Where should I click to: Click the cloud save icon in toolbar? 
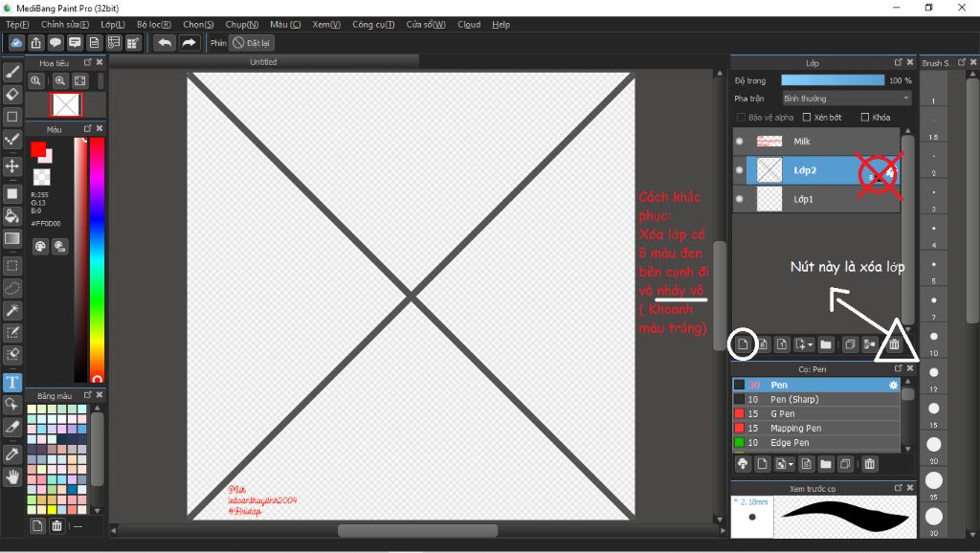point(16,43)
